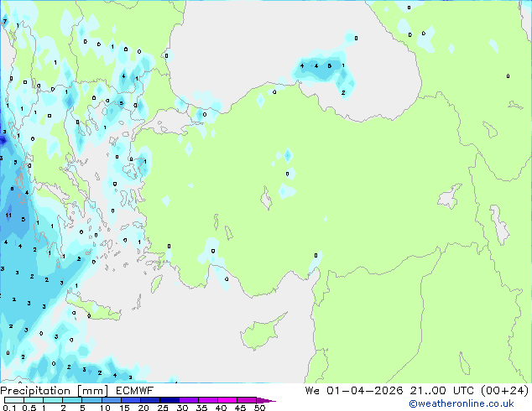Click the '[mm]' unit label
Viewport: 532px width, 411px height.
coord(93,391)
